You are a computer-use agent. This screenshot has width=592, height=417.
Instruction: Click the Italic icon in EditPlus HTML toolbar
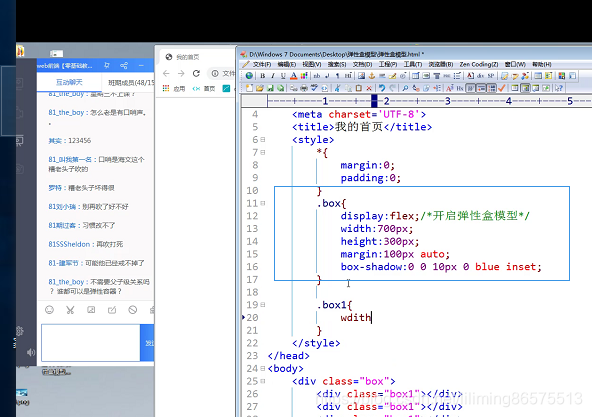tap(273, 76)
